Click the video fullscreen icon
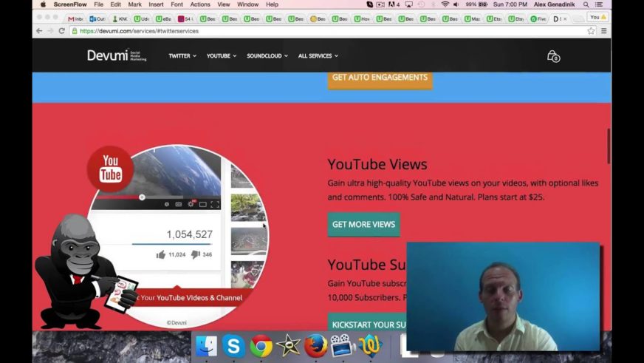The image size is (644, 363). click(215, 204)
